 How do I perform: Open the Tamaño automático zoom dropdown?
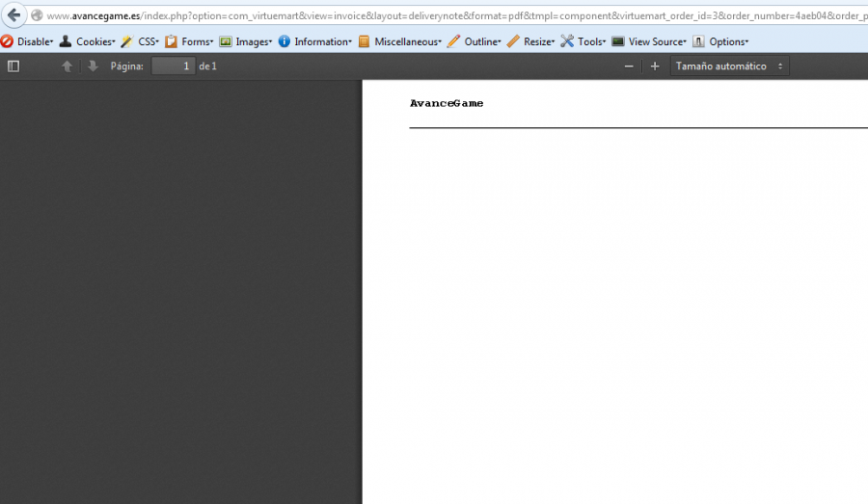coord(730,66)
